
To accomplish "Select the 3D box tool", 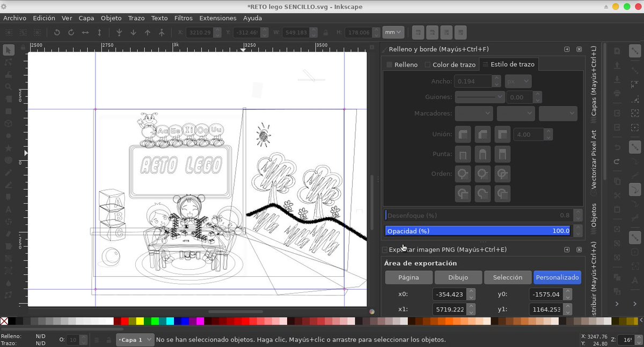I will pyautogui.click(x=8, y=123).
